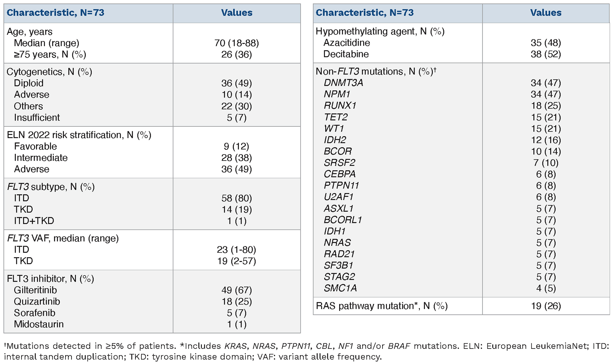Click the left table's Characteristic header

pyautogui.click(x=56, y=13)
